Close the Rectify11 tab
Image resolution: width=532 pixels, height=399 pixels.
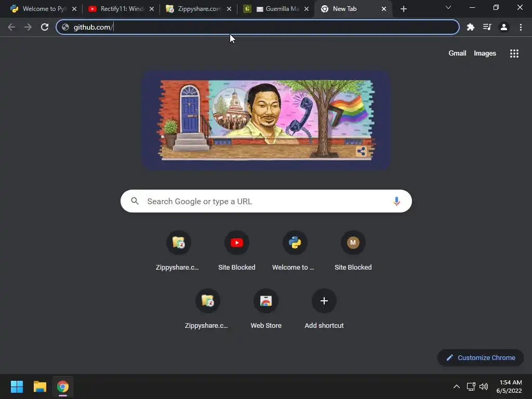click(x=152, y=9)
